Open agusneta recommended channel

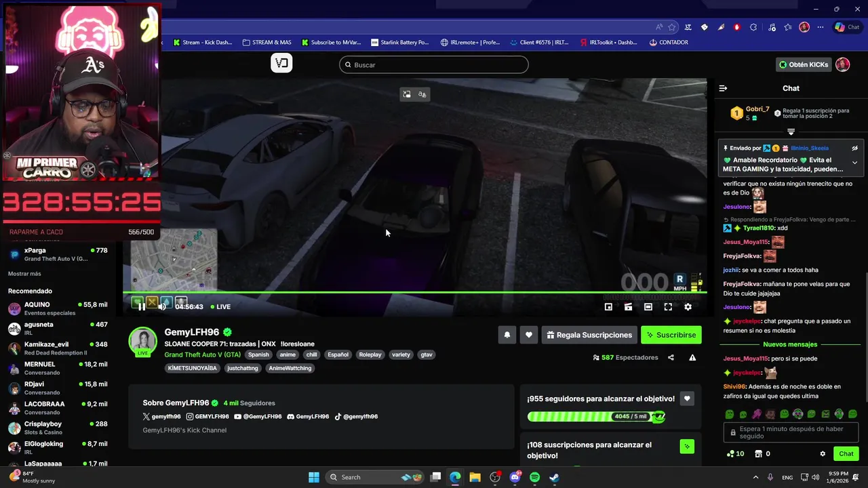pyautogui.click(x=58, y=328)
